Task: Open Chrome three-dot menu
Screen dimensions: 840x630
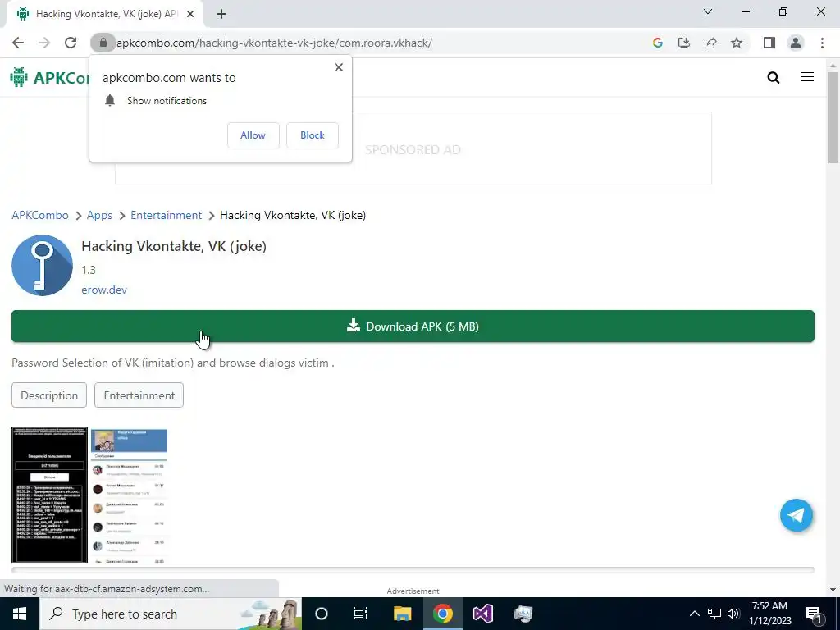Action: pos(822,43)
